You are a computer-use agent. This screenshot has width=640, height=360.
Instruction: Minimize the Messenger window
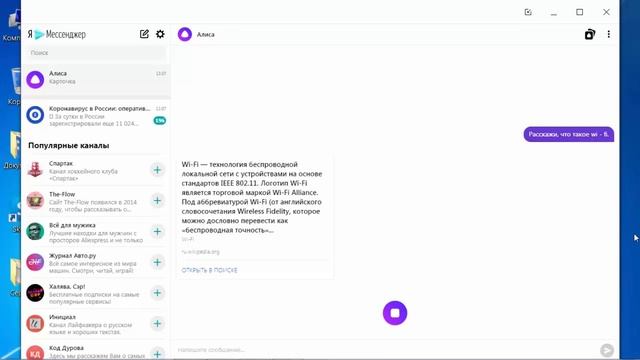pos(554,13)
